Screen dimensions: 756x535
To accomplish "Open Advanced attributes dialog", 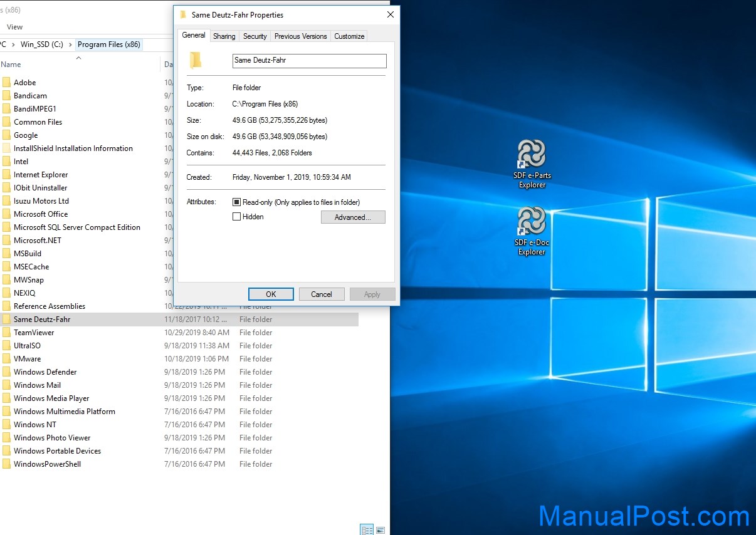I will [353, 217].
